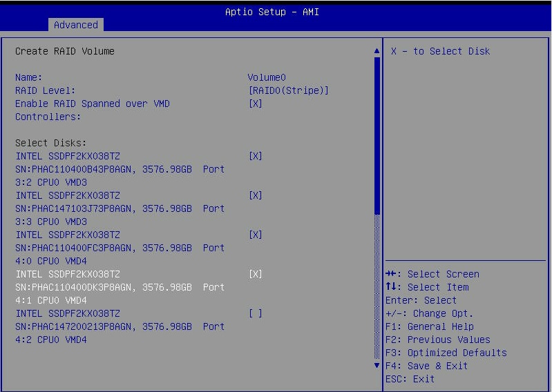This screenshot has height=392, width=552.
Task: Click the RAID Level label
Action: pyautogui.click(x=45, y=90)
